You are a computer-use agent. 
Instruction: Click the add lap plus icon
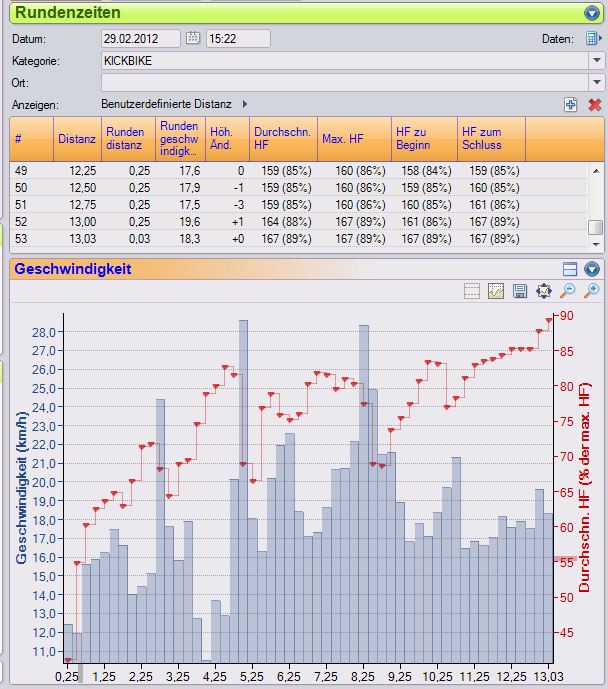coord(570,104)
